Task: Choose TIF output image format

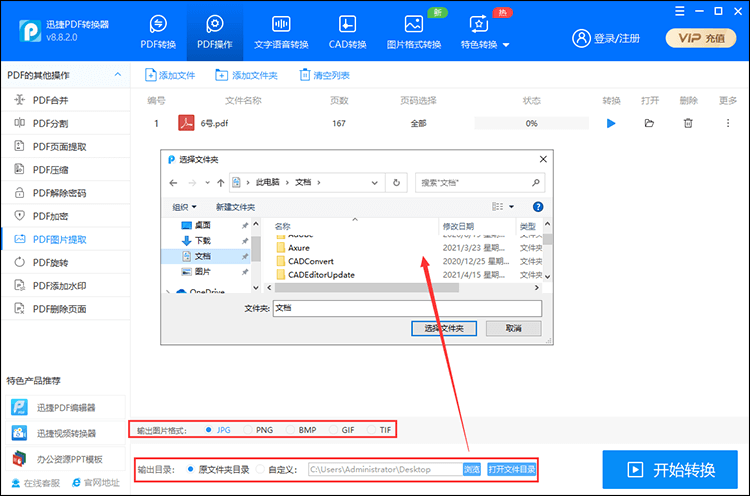Action: [x=380, y=430]
